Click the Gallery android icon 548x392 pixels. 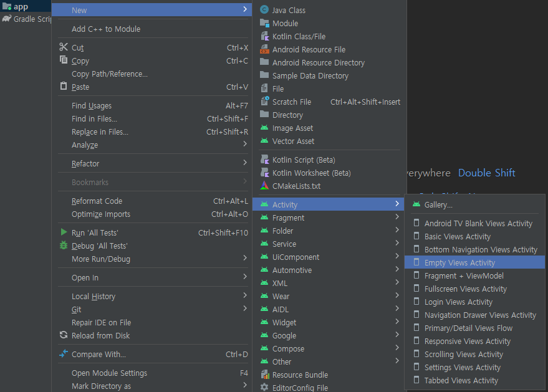point(416,204)
